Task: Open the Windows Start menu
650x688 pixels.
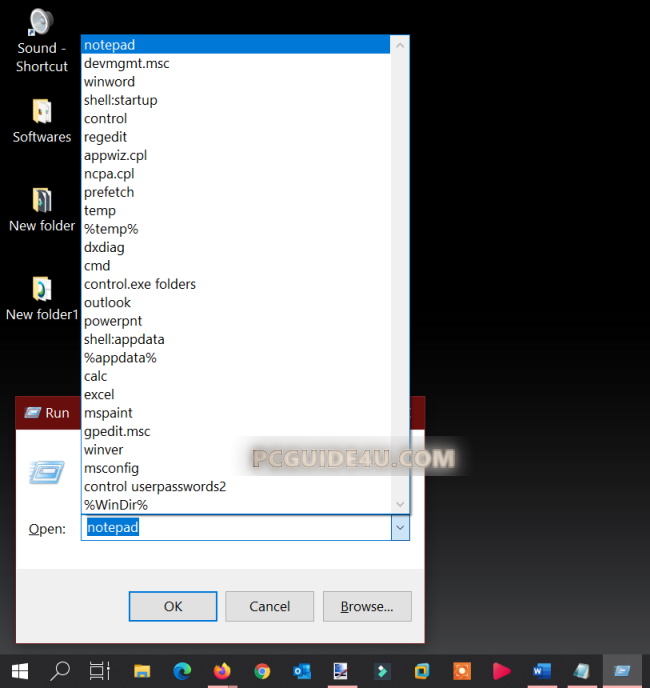Action: (x=20, y=671)
